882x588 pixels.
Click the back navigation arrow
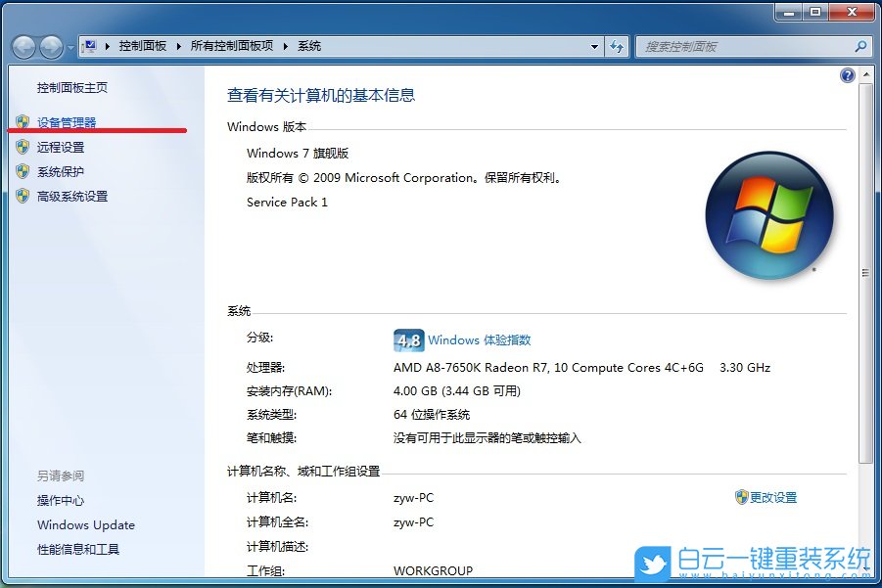pos(23,46)
